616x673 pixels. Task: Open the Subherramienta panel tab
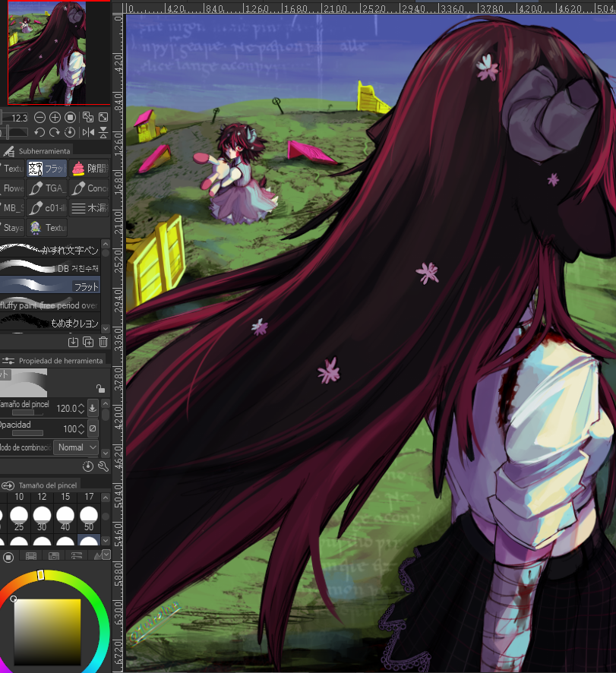click(x=37, y=151)
